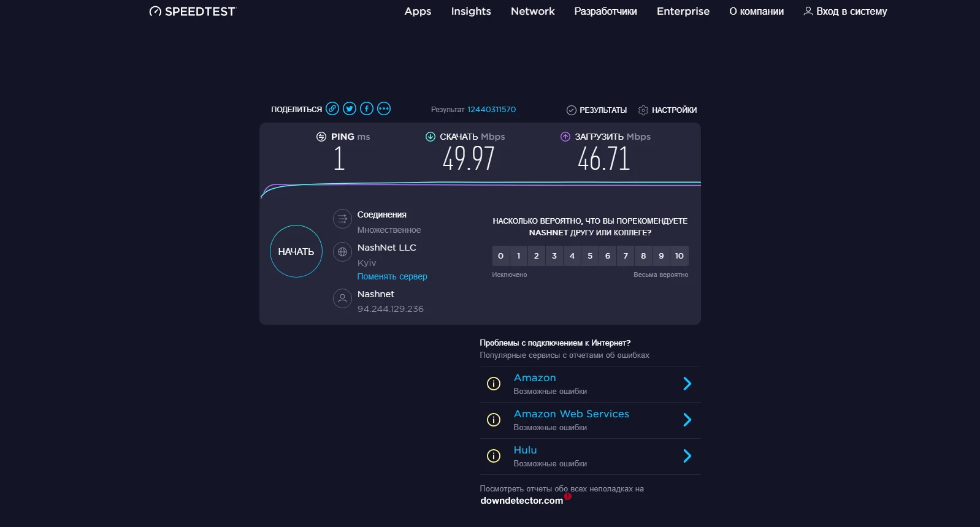Share result on Facebook
Viewport: 980px width, 527px height.
(367, 109)
